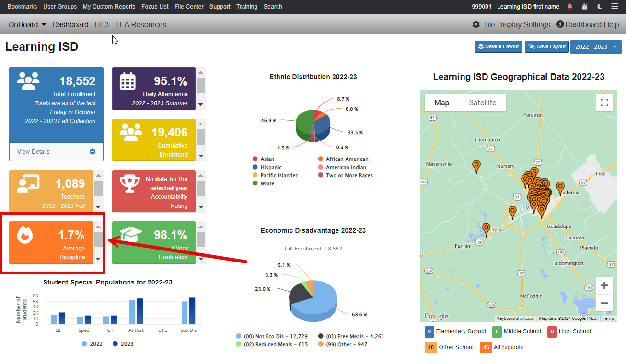Open My Custom Reports from the menu bar

pyautogui.click(x=109, y=6)
